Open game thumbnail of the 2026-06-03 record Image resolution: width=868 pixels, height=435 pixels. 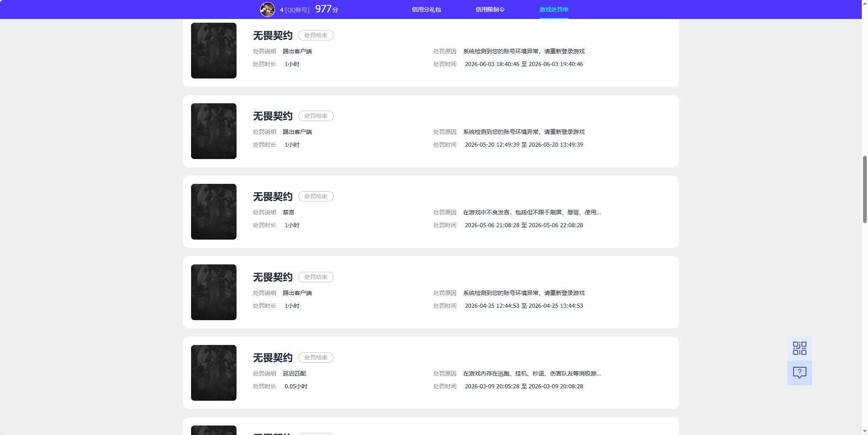[214, 50]
